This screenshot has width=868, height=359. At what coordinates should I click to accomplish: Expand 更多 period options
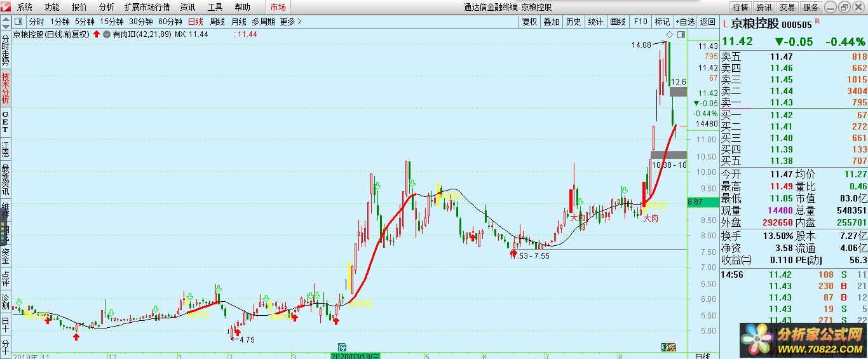290,22
